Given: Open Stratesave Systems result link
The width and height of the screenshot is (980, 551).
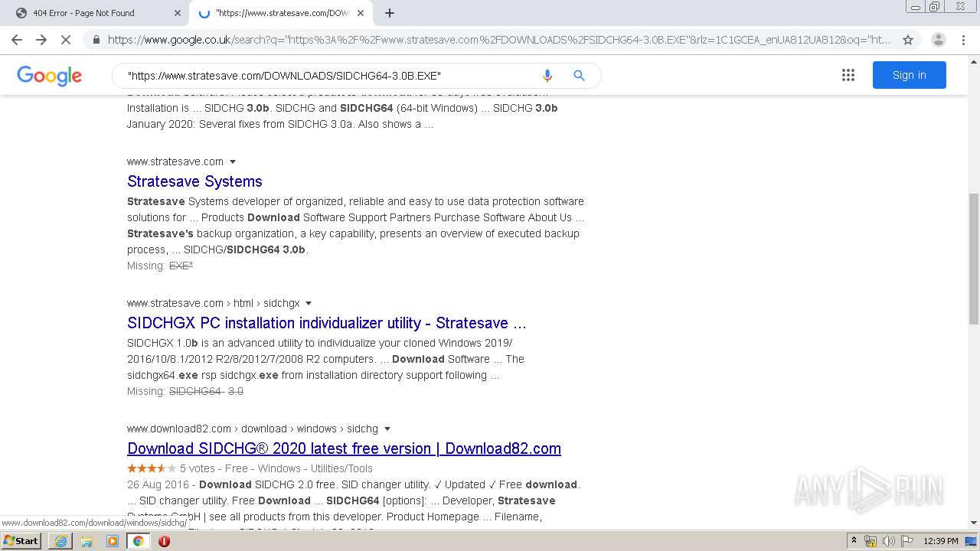Looking at the screenshot, I should click(x=194, y=181).
